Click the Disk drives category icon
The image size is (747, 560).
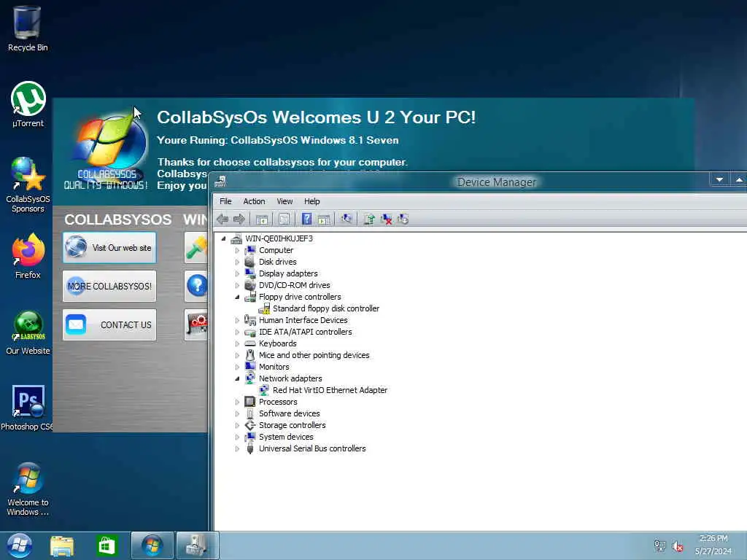[x=250, y=262]
